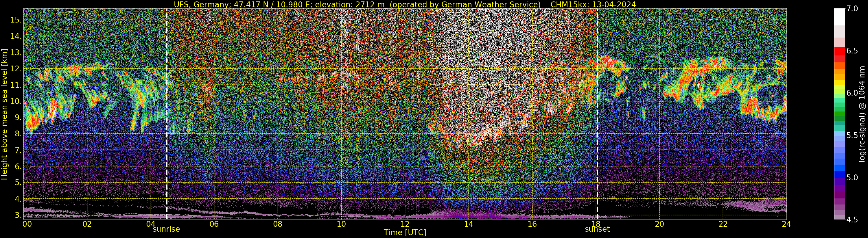
Task: Click the white dashed sunset marker line
Action: [597, 114]
